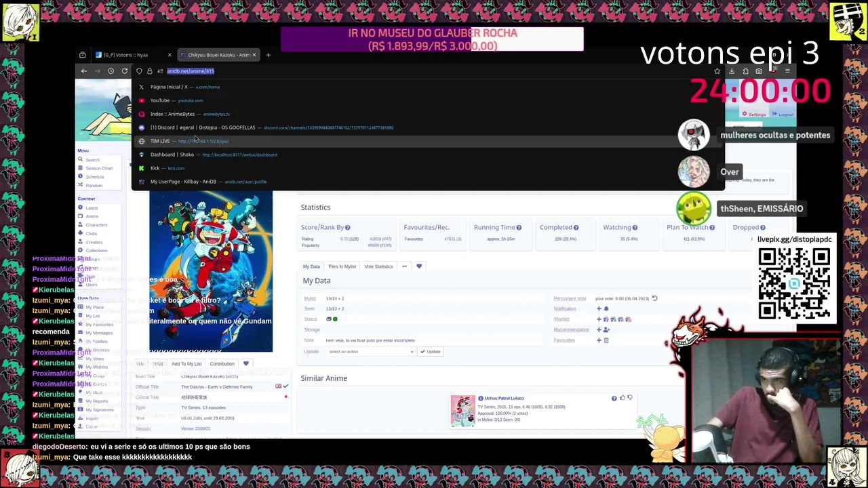The height and width of the screenshot is (488, 868).
Task: Click heart tab beside Contribution
Action: coord(246,364)
